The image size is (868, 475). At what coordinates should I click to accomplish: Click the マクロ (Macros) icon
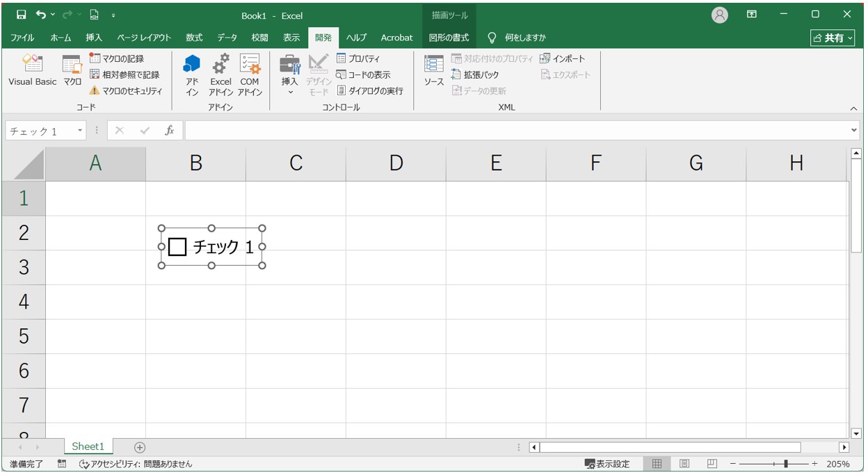72,71
